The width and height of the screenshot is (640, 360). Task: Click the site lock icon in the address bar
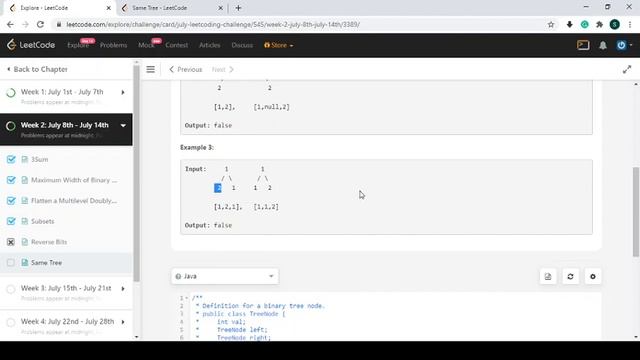[59, 24]
